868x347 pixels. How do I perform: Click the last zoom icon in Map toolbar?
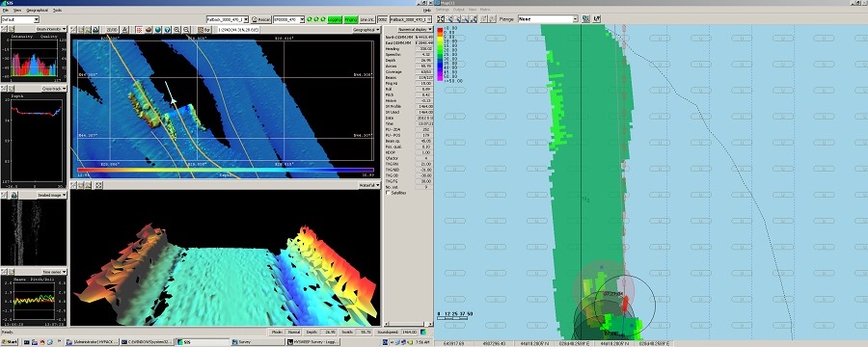pos(474,19)
